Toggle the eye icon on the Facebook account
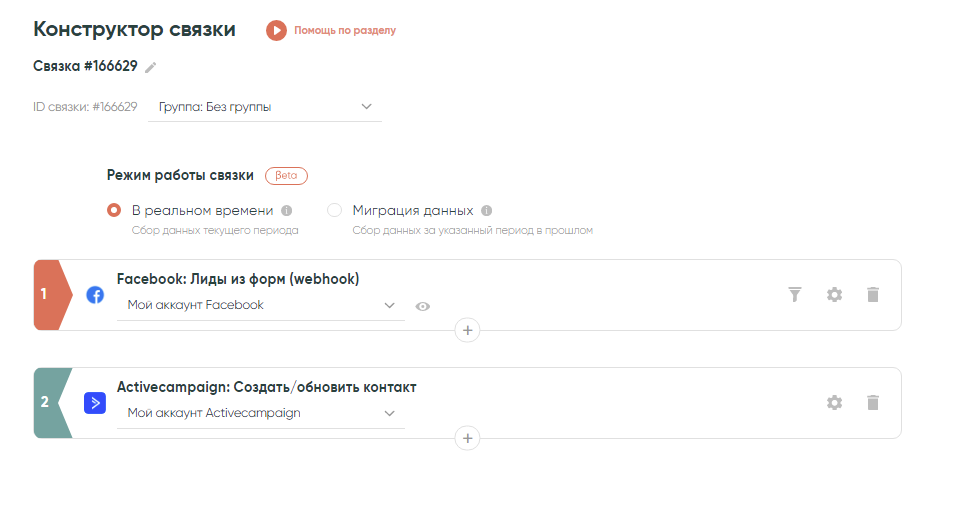Image resolution: width=955 pixels, height=530 pixels. tap(423, 306)
